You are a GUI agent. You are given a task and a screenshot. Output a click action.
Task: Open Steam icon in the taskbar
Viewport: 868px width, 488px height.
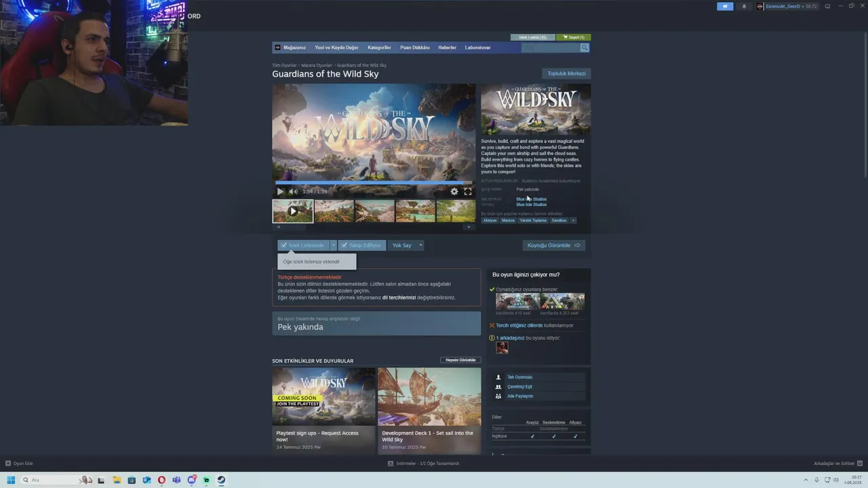[221, 480]
